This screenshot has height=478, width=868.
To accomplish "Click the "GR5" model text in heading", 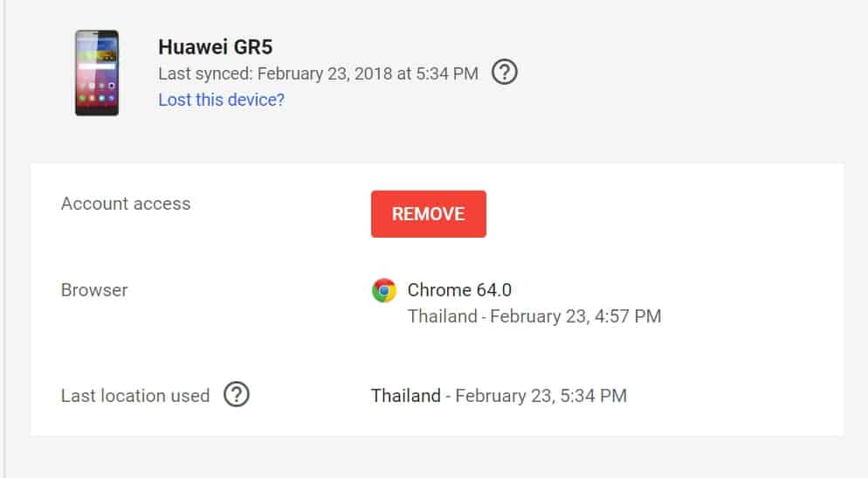I will pyautogui.click(x=260, y=47).
